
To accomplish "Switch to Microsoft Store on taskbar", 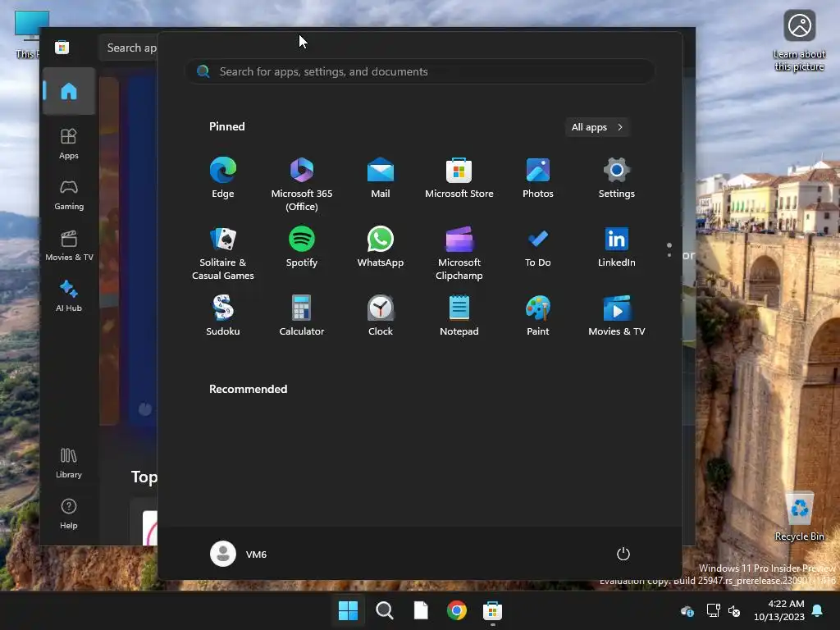I will (492, 610).
